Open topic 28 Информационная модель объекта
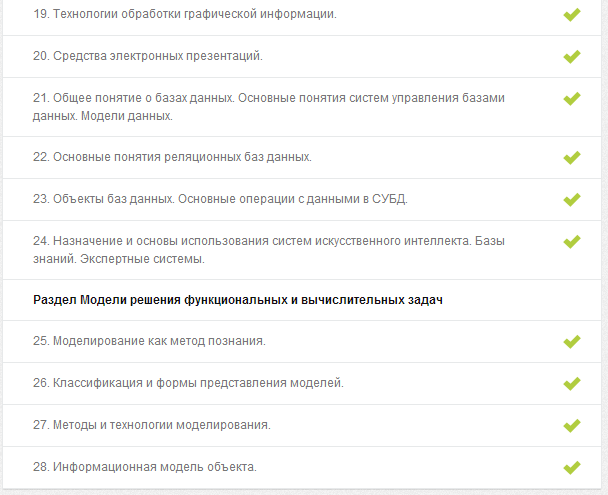Image resolution: width=608 pixels, height=495 pixels. [145, 467]
